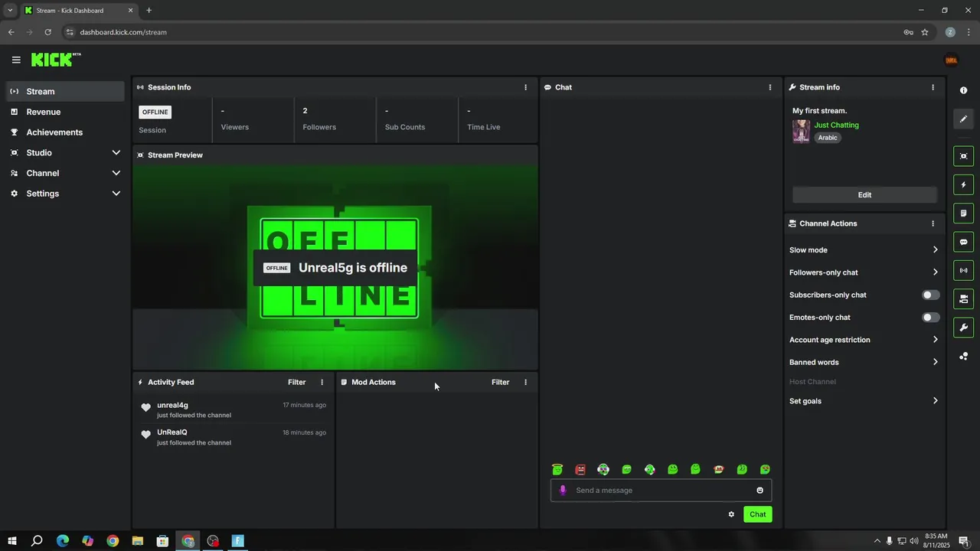980x551 pixels.
Task: Click the green Chat send button
Action: point(757,514)
